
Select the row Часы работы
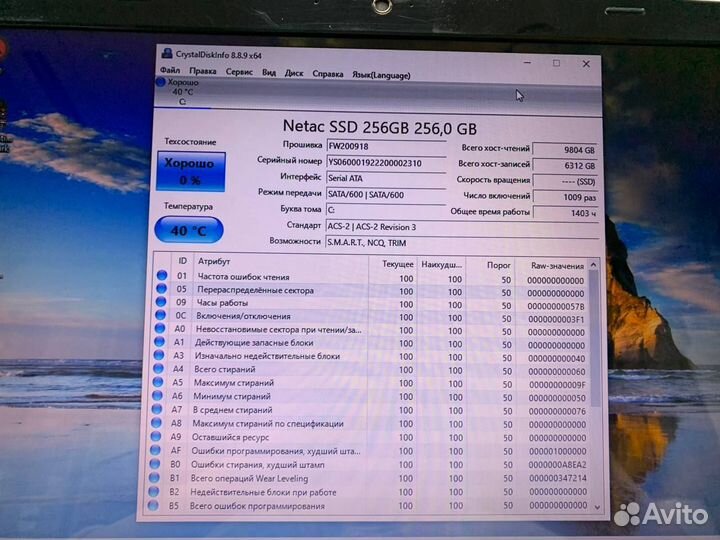pos(371,304)
